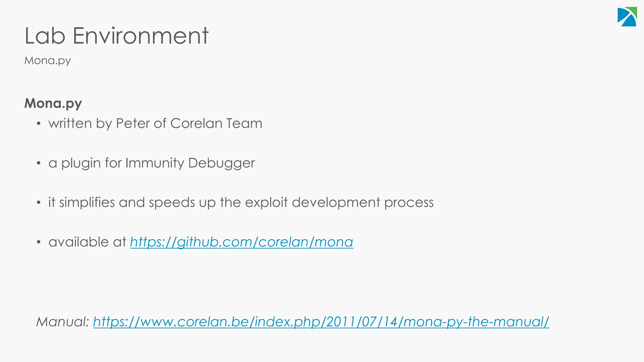This screenshot has height=362, width=644.
Task: Click the words "exploit development process"
Action: (x=339, y=203)
